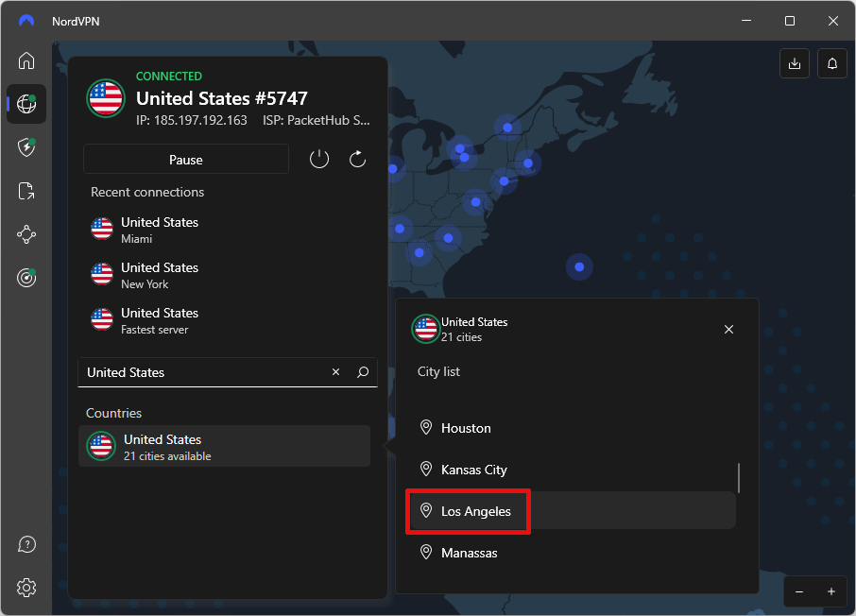The width and height of the screenshot is (856, 616).
Task: Open the Meshnet nodes sidebar icon
Action: coord(26,235)
